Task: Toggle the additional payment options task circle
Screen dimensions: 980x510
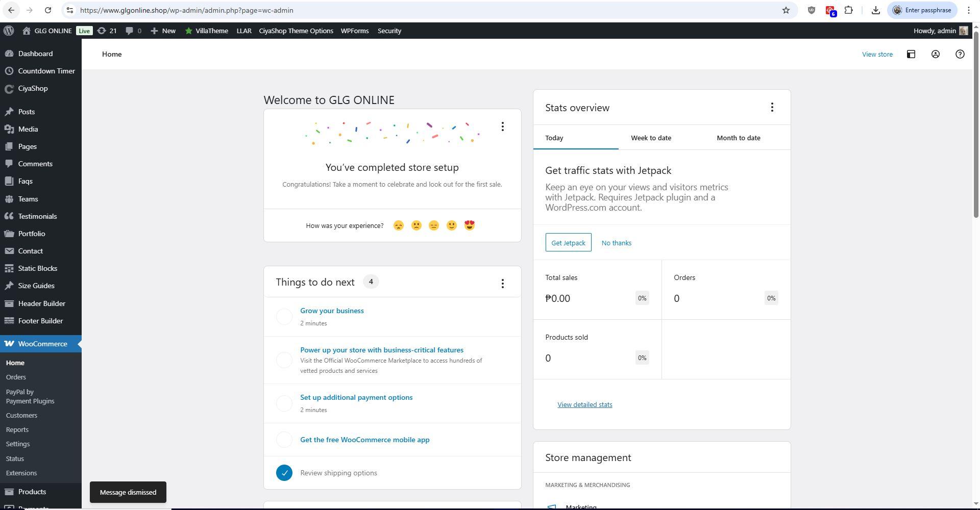Action: tap(284, 403)
